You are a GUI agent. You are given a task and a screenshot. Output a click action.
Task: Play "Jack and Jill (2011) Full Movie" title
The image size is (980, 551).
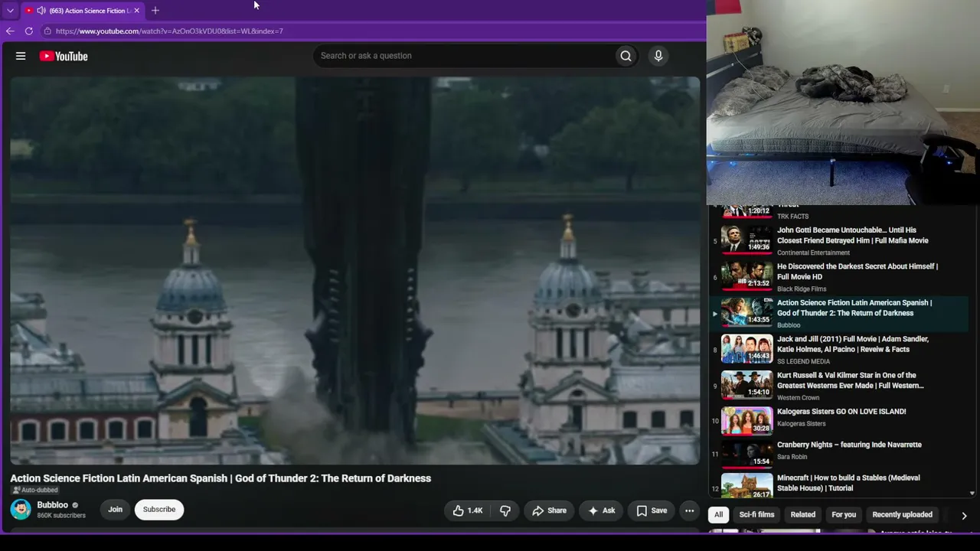pos(853,344)
